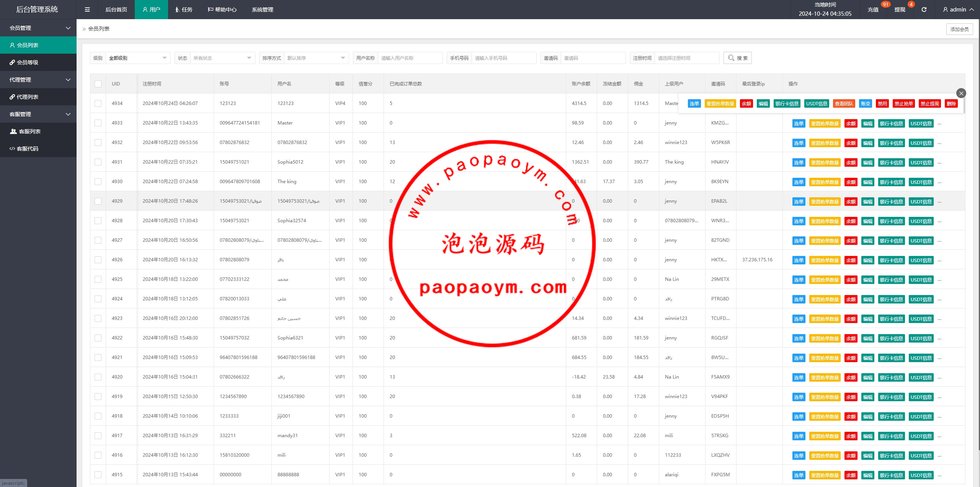Click the refresh icon in top bar
Screen dimensions: 980x487
click(x=924, y=10)
